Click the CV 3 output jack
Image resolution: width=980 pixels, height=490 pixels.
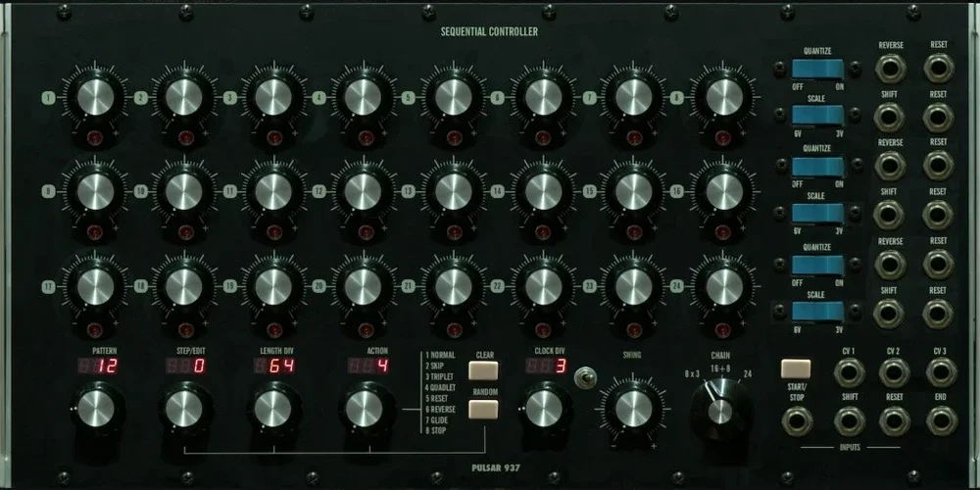pos(941,372)
